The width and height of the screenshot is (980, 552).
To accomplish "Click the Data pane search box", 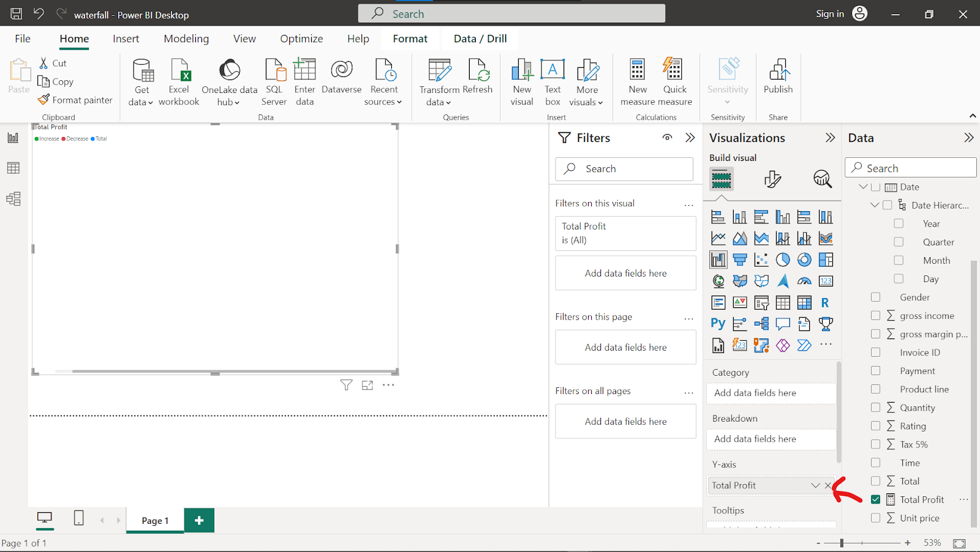I will (x=910, y=168).
